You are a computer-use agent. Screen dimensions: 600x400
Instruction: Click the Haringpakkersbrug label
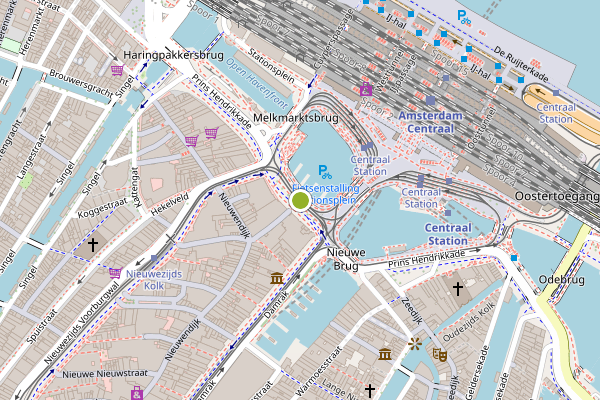173,55
